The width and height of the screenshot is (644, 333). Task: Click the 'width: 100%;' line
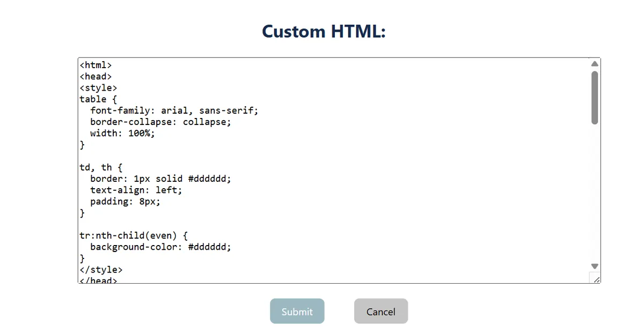[122, 133]
